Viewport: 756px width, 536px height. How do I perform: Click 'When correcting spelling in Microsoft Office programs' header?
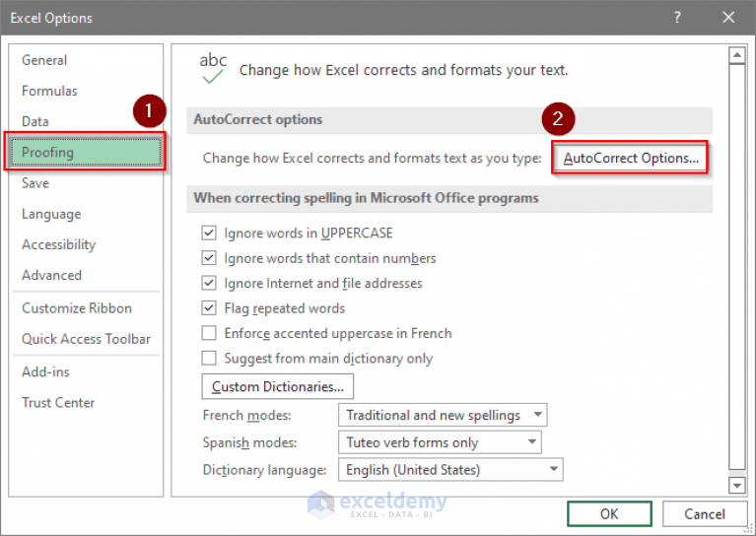click(449, 198)
